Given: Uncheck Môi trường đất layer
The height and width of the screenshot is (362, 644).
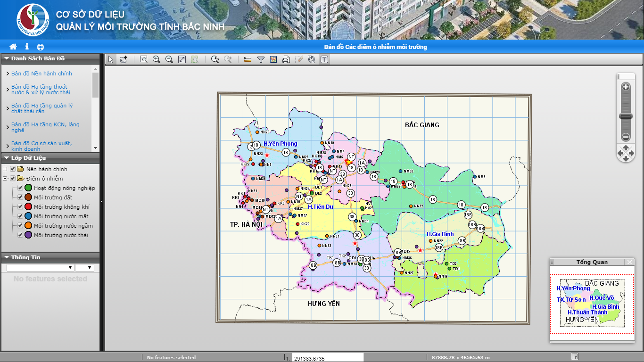Looking at the screenshot, I should pos(20,197).
